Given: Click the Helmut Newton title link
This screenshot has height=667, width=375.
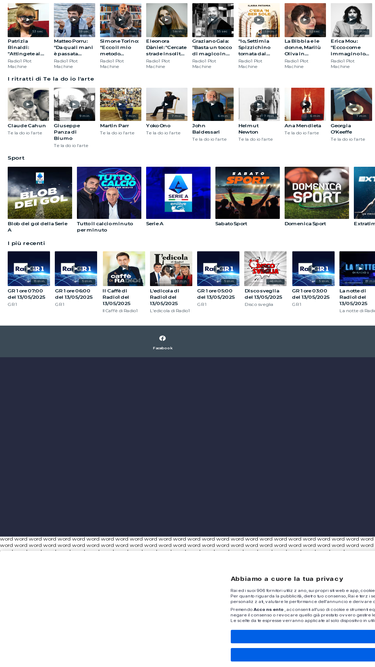Looking at the screenshot, I should [248, 129].
